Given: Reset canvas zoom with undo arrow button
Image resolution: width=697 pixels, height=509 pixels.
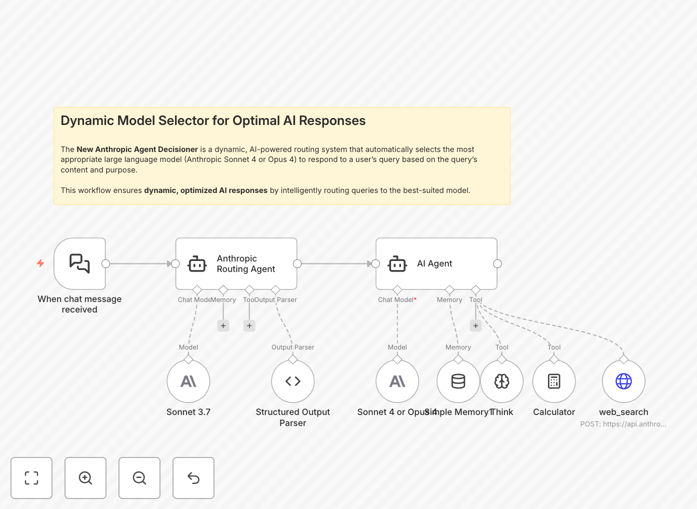Looking at the screenshot, I should (x=193, y=478).
